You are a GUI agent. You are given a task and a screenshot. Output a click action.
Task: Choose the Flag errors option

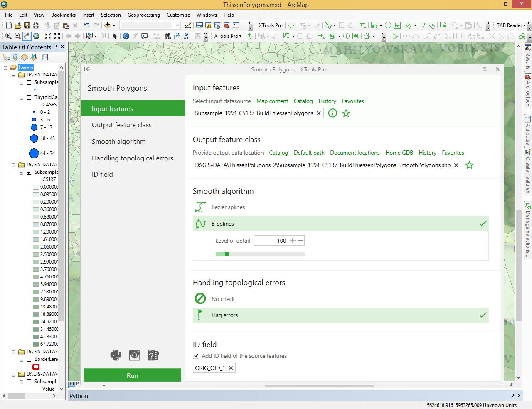tap(341, 315)
